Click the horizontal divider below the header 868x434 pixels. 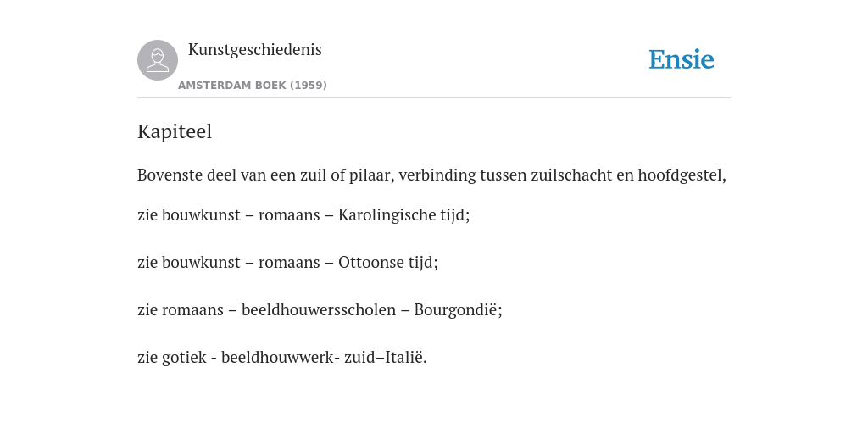click(434, 98)
